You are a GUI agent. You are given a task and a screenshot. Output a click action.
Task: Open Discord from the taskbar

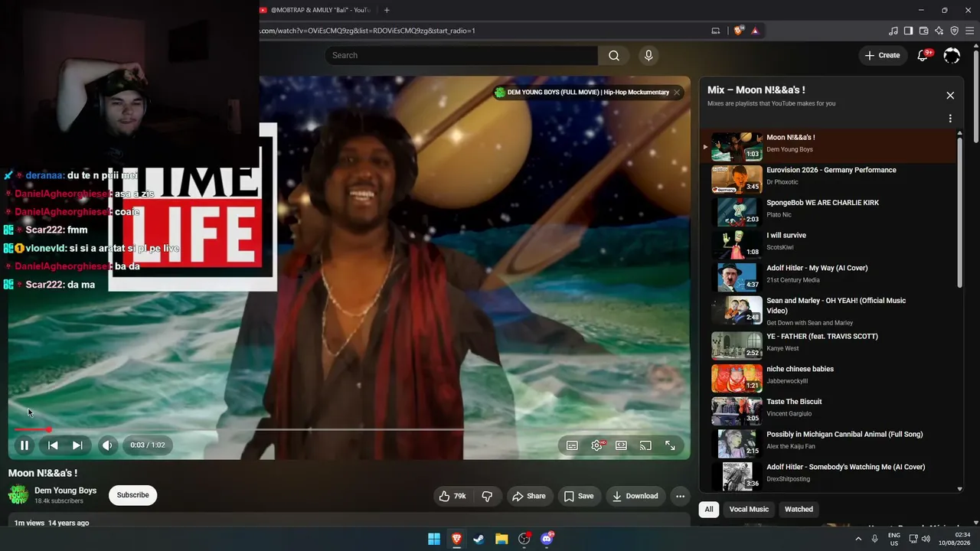click(547, 539)
